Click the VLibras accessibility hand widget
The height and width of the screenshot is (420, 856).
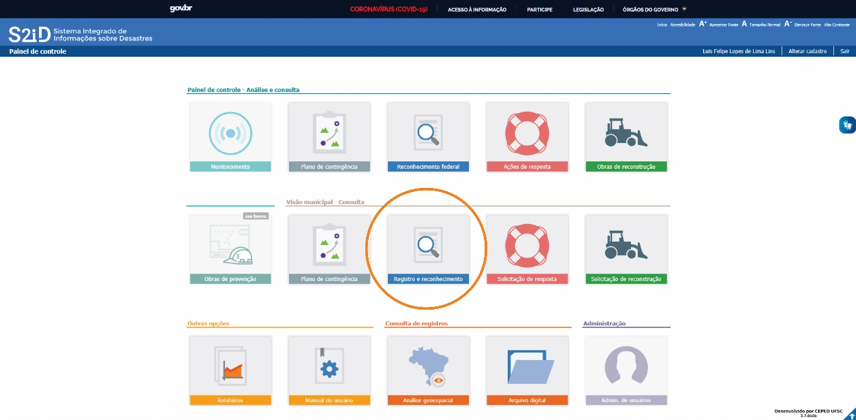pyautogui.click(x=847, y=125)
